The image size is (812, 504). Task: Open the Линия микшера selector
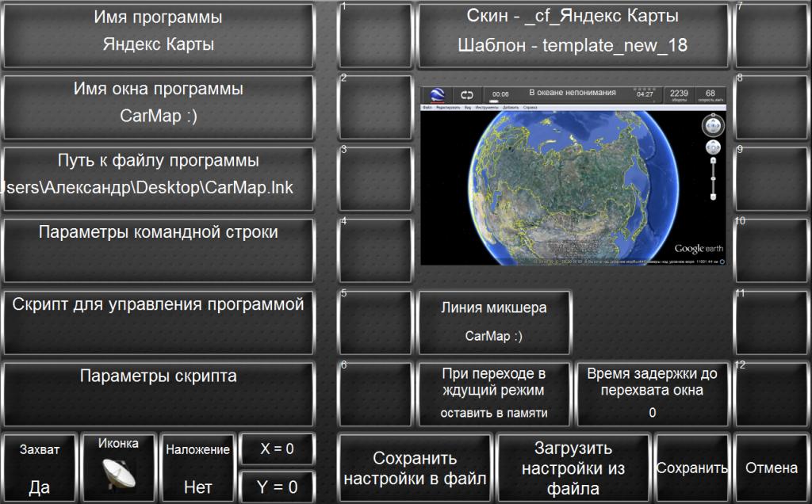494,321
